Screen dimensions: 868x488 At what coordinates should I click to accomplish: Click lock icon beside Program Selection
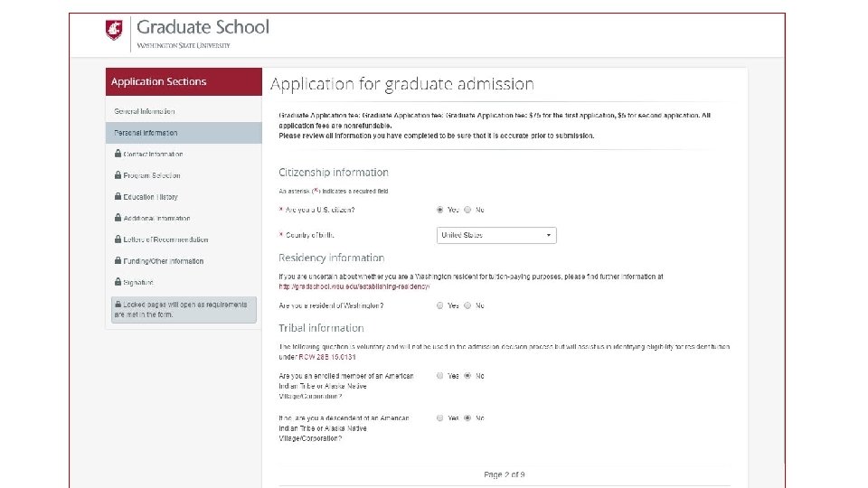118,175
